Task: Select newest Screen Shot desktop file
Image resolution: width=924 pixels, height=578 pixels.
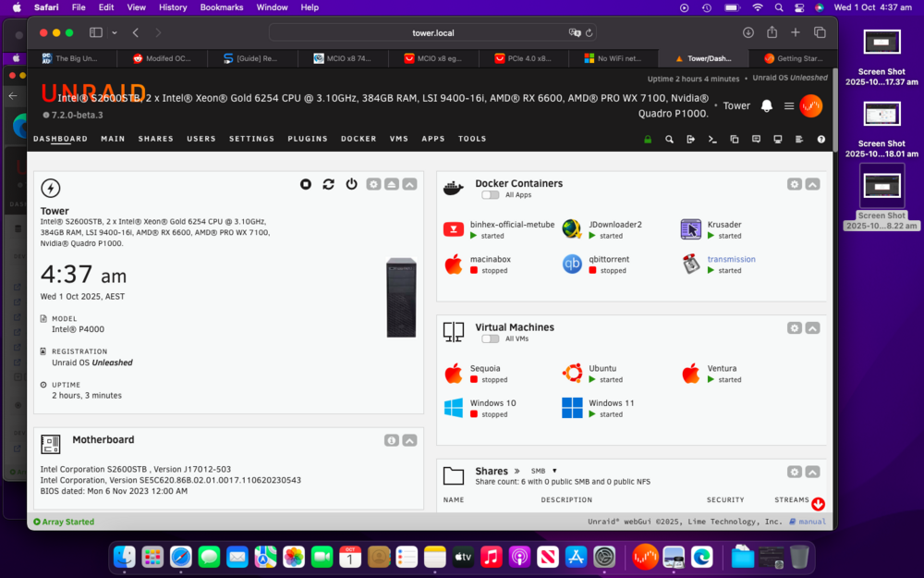Action: (881, 196)
